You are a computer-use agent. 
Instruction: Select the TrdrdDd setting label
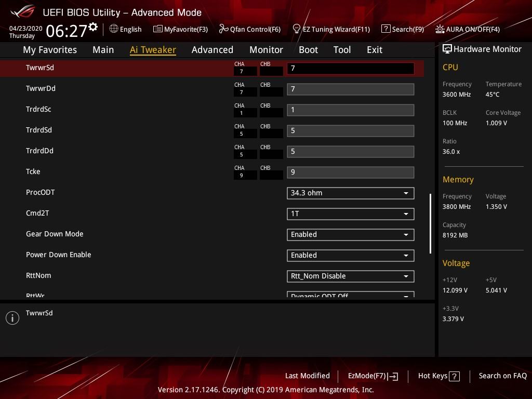coord(39,151)
